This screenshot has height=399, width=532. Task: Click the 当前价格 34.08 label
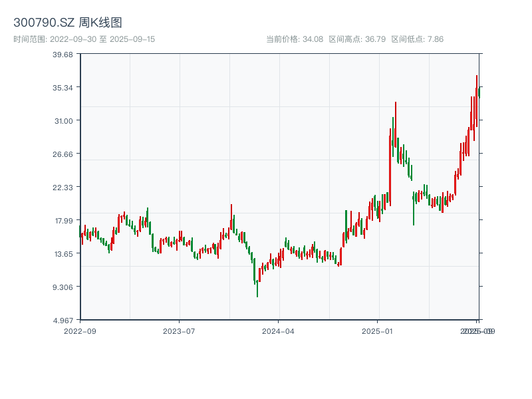pyautogui.click(x=295, y=39)
